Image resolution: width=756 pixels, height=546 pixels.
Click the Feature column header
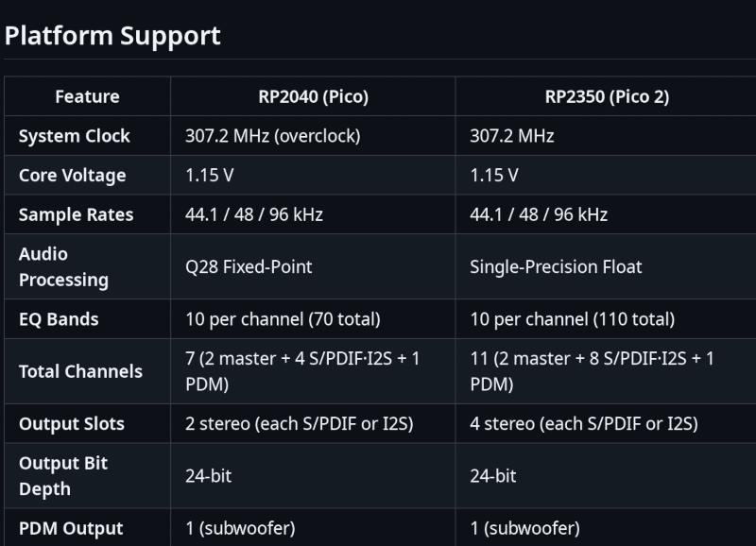point(87,96)
